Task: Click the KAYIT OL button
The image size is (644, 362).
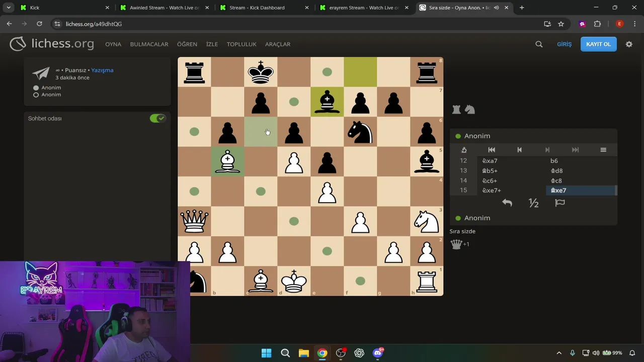Action: (x=598, y=44)
